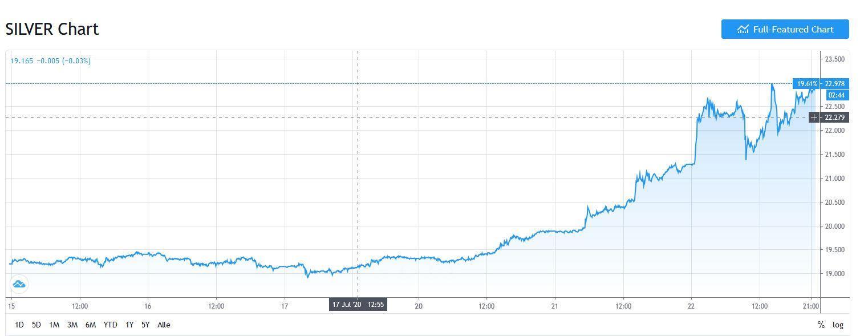Select the 1D time range
This screenshot has width=868, height=336.
(19, 325)
